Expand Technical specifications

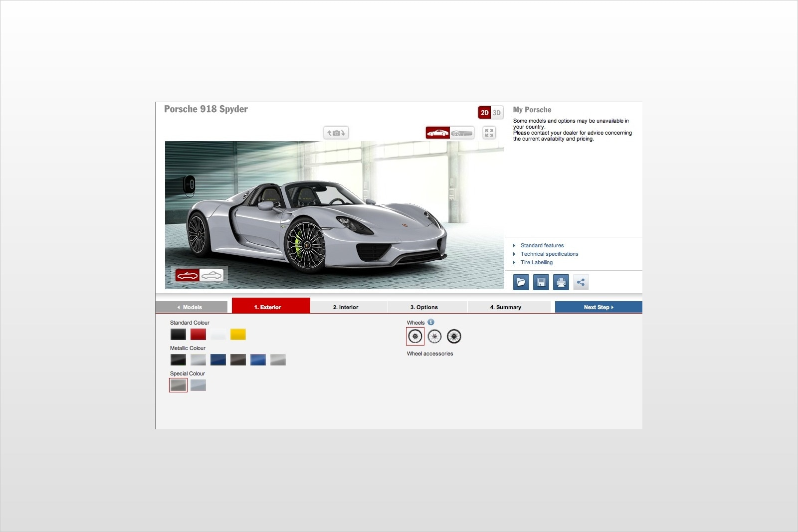click(549, 254)
